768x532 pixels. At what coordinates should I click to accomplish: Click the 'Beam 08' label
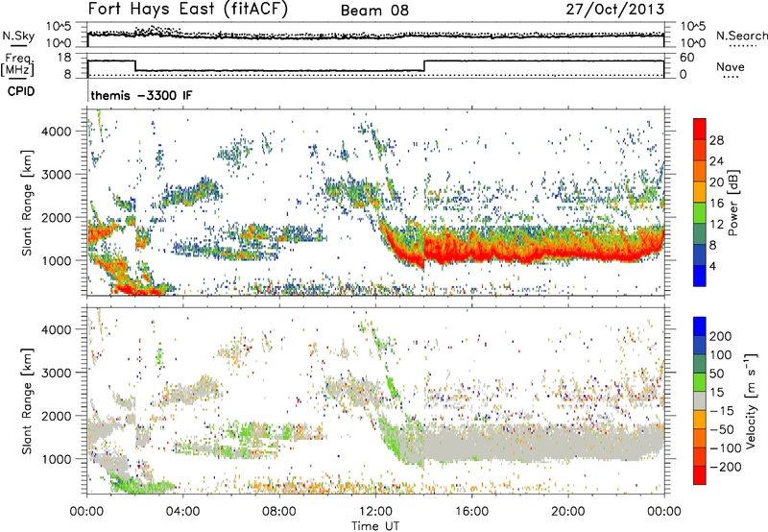(x=374, y=11)
